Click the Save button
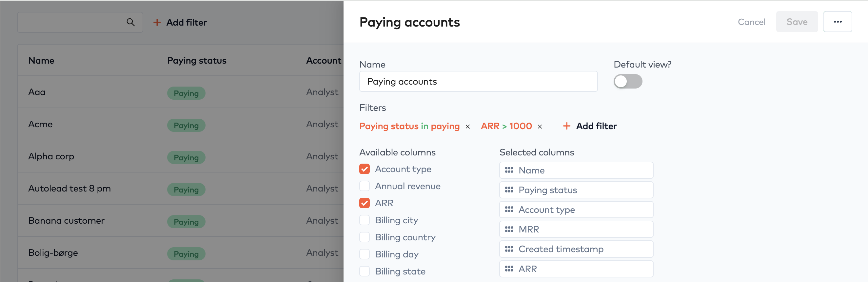This screenshot has width=868, height=282. point(797,22)
